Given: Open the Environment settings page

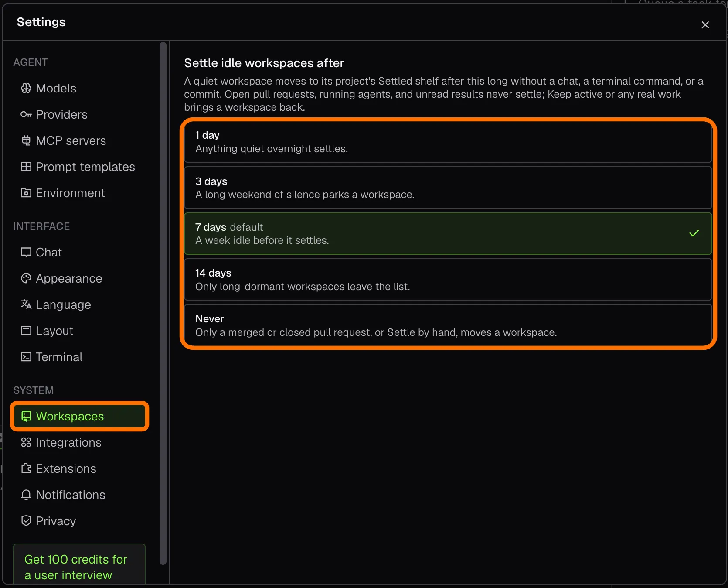Looking at the screenshot, I should click(x=79, y=193).
